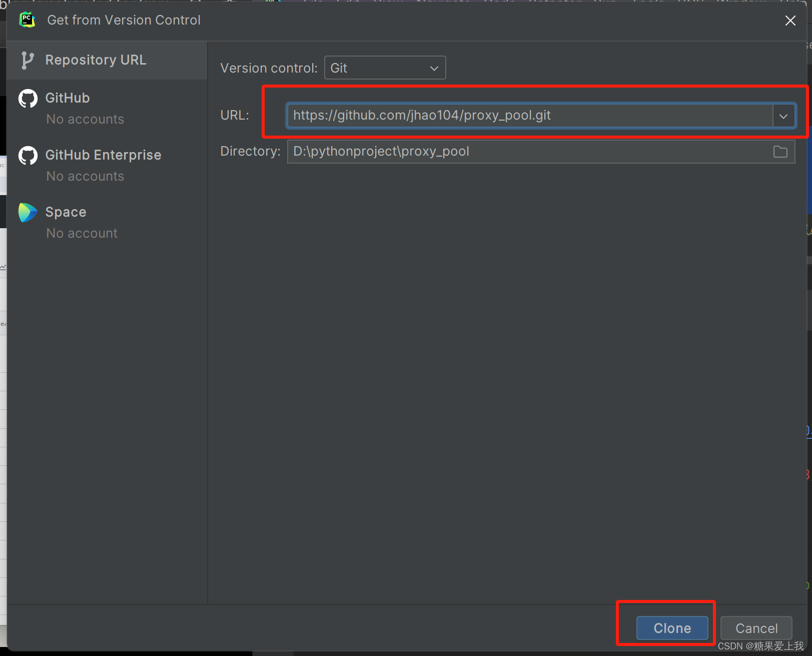Open the GitHub Enterprise section
The height and width of the screenshot is (656, 812).
click(x=107, y=165)
